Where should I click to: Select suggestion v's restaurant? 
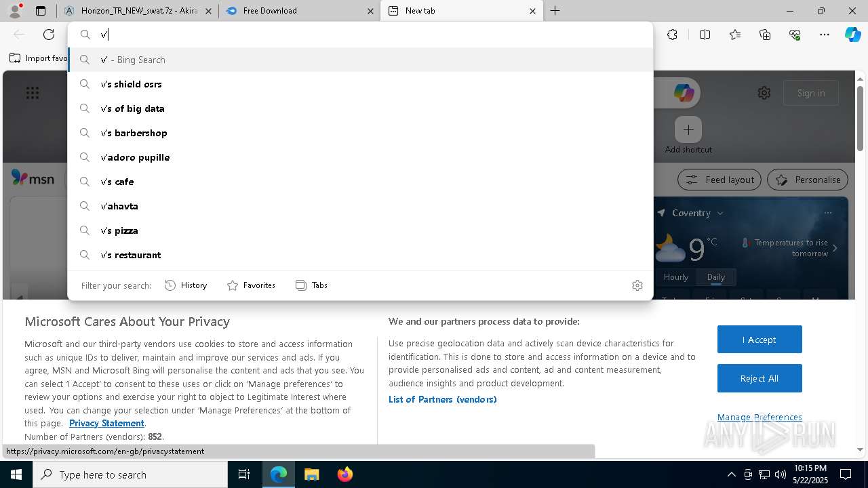(x=360, y=255)
